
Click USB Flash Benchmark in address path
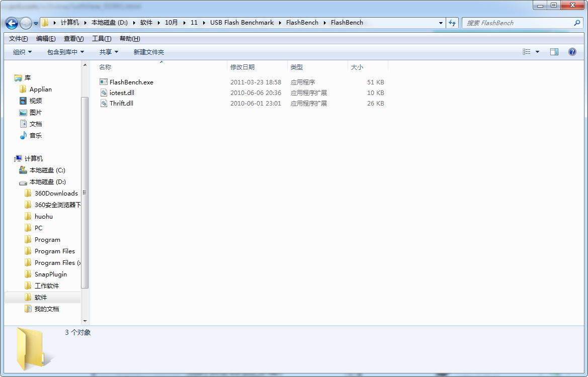[x=242, y=23]
